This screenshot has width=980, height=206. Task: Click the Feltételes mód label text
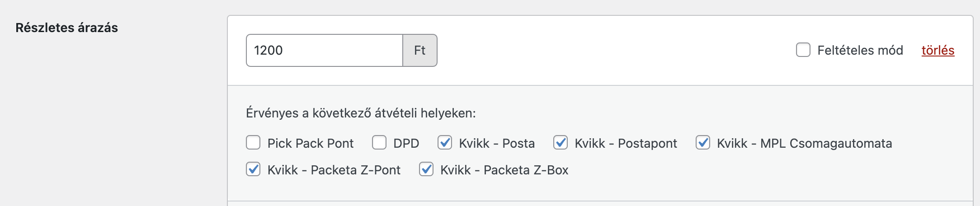coord(860,50)
